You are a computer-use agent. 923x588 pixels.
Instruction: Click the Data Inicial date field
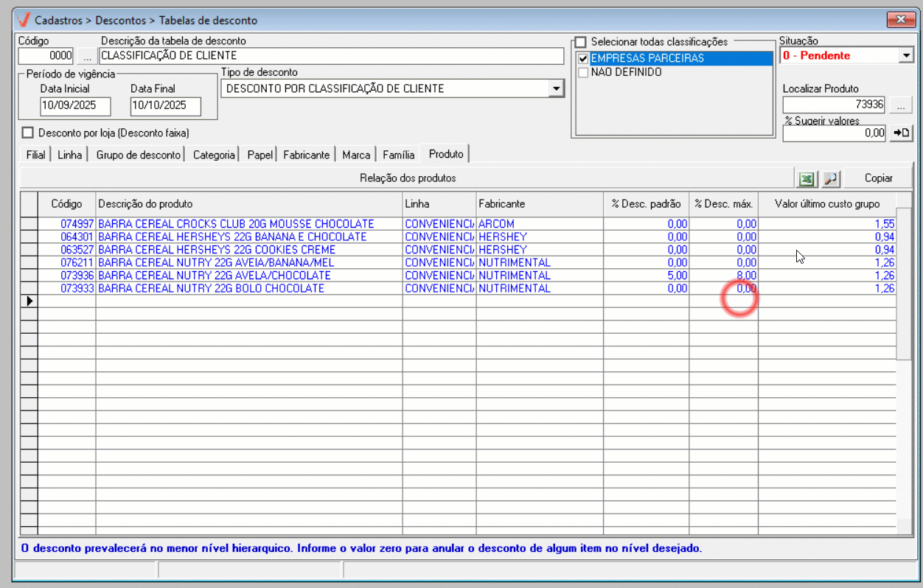[x=75, y=106]
